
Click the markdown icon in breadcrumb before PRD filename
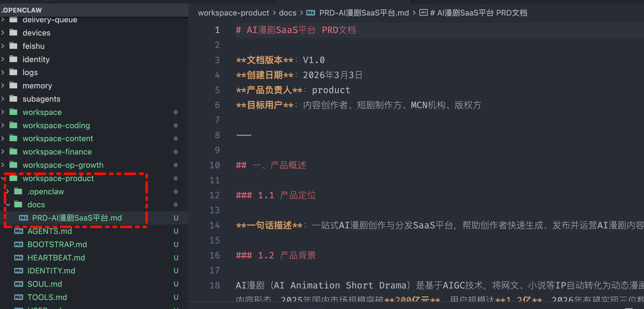point(310,13)
